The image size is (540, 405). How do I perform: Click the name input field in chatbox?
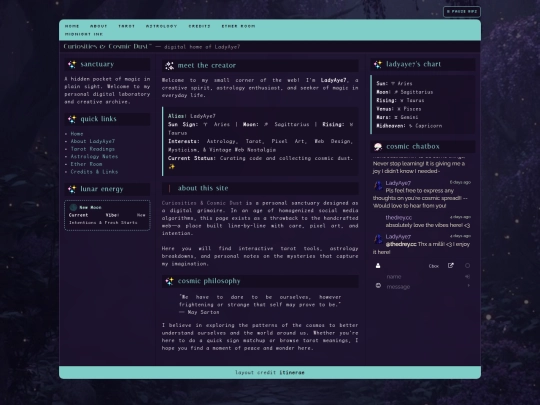tap(424, 277)
